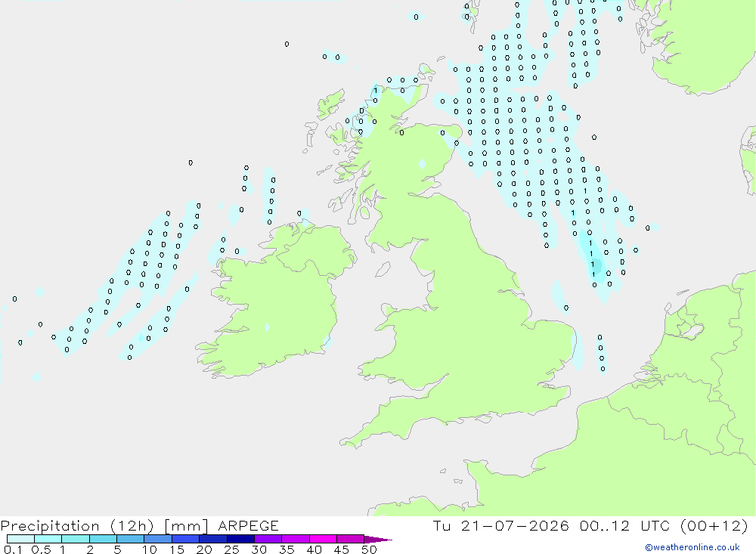Click the '35' legend scale label

(287, 549)
